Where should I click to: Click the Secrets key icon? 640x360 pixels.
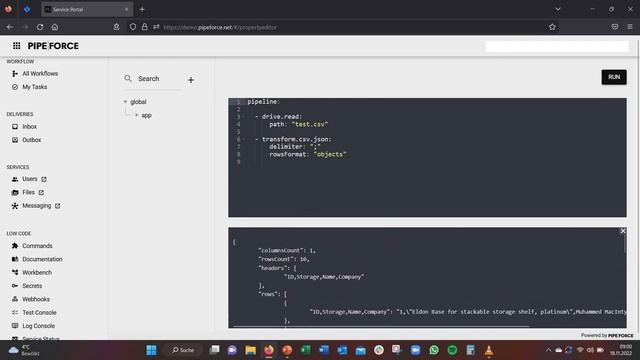pos(15,286)
